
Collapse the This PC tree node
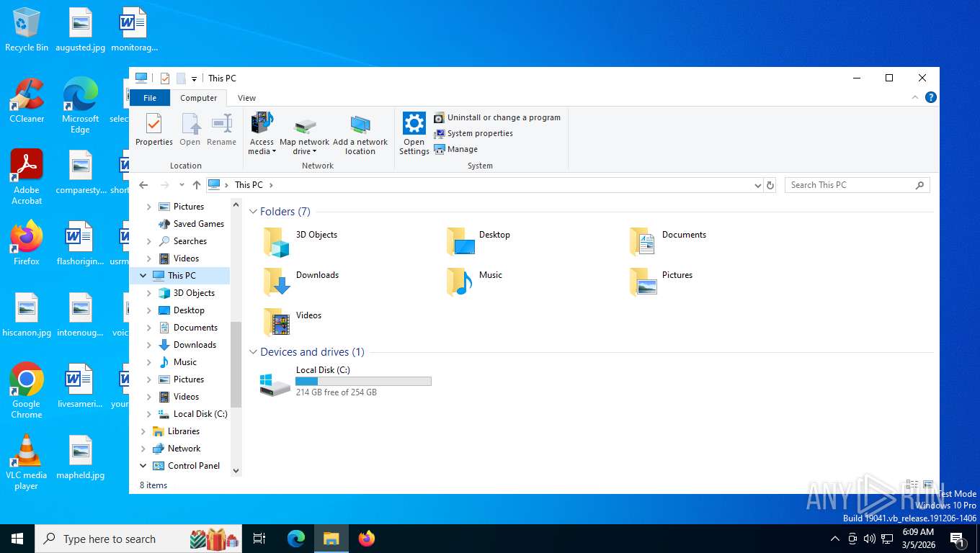click(x=143, y=276)
